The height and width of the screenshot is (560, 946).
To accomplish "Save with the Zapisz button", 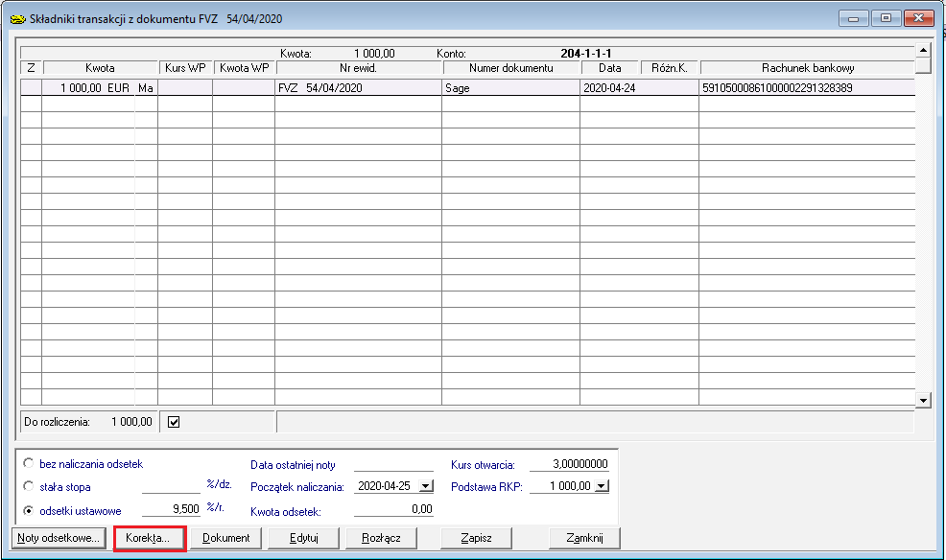I will click(476, 538).
